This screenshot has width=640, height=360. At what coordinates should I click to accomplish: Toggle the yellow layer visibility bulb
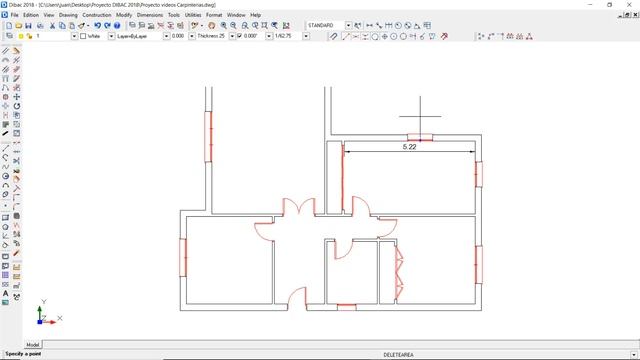click(x=21, y=36)
